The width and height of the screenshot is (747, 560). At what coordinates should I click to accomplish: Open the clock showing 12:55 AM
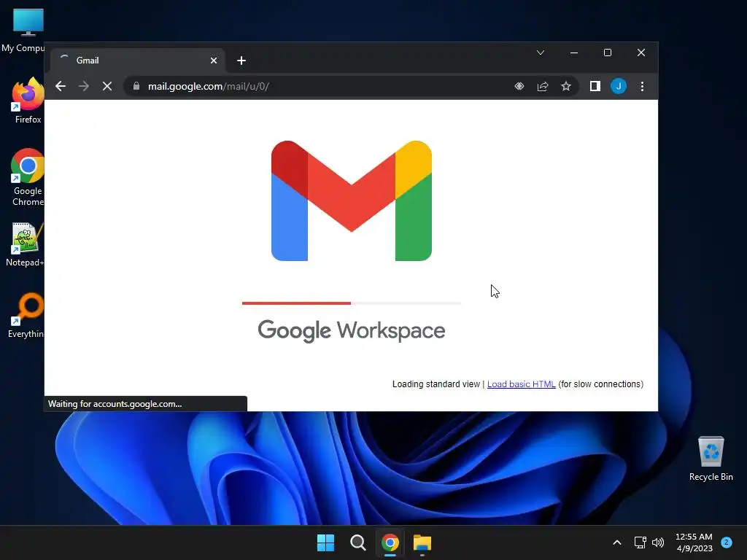coord(694,542)
